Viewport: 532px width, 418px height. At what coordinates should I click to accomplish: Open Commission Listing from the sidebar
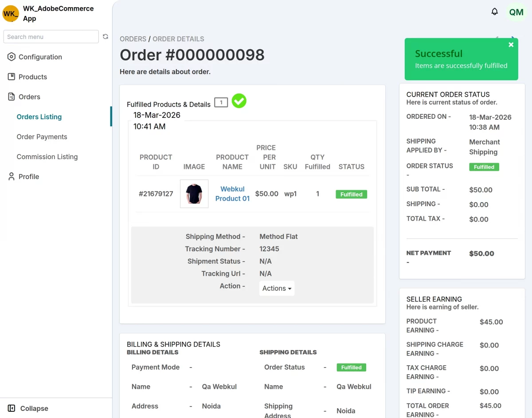47,156
